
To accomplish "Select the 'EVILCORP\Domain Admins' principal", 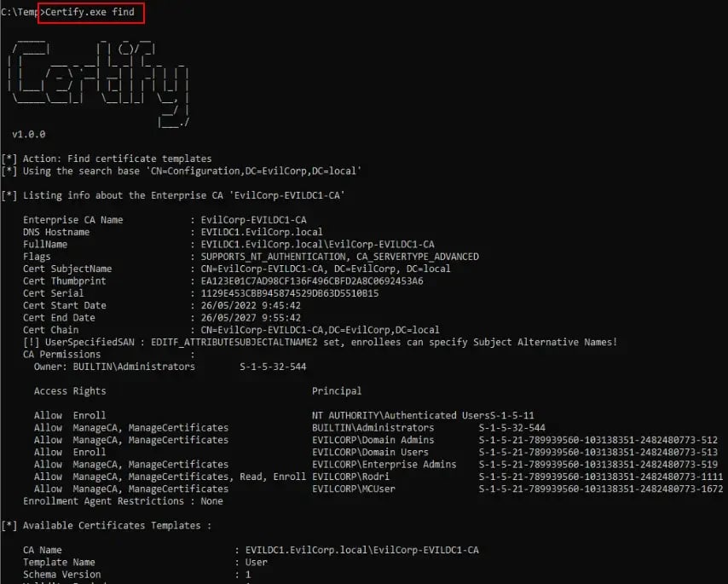I will 373,440.
